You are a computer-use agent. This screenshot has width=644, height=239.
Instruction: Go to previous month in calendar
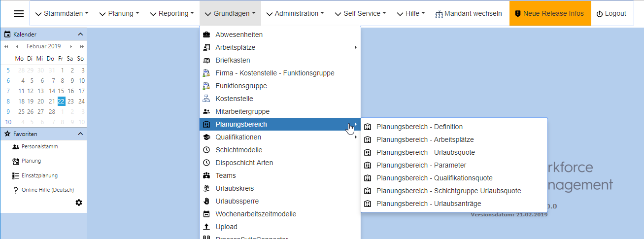pos(17,46)
